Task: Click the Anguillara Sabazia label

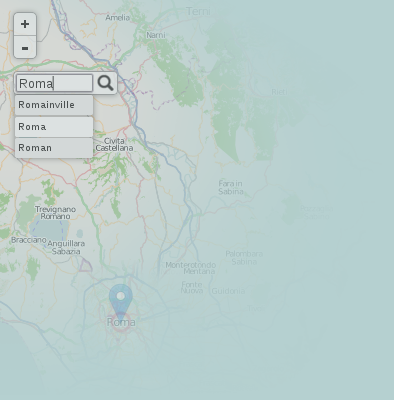Action: 66,247
